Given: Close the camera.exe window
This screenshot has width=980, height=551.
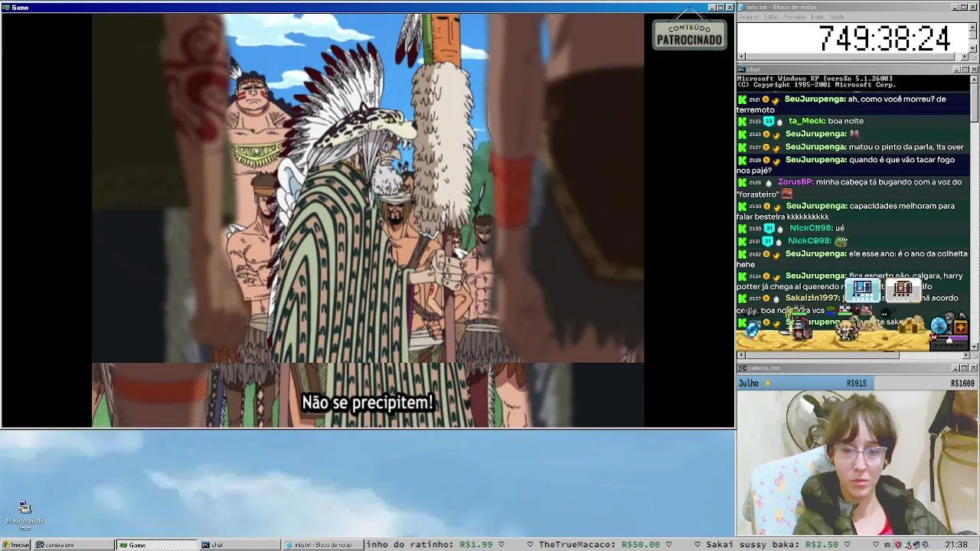Looking at the screenshot, I should tap(974, 368).
